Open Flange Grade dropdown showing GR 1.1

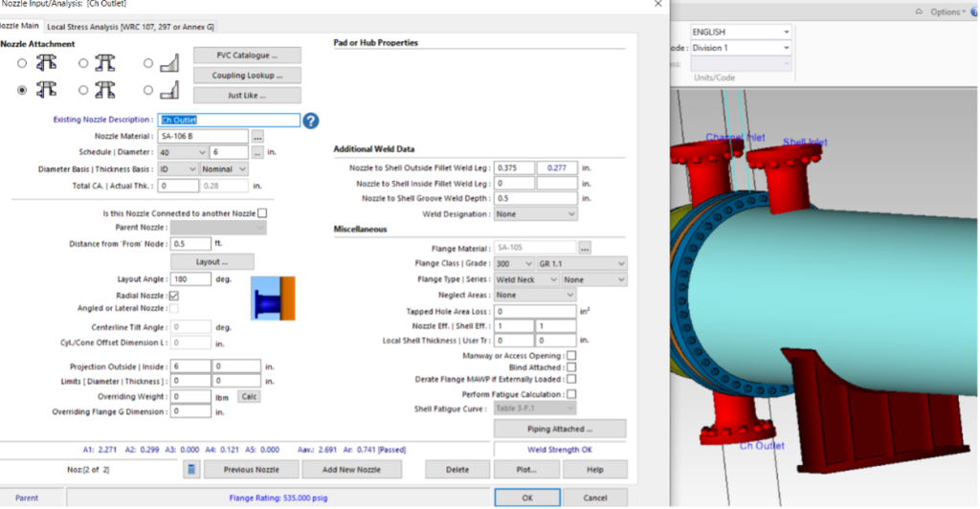581,263
